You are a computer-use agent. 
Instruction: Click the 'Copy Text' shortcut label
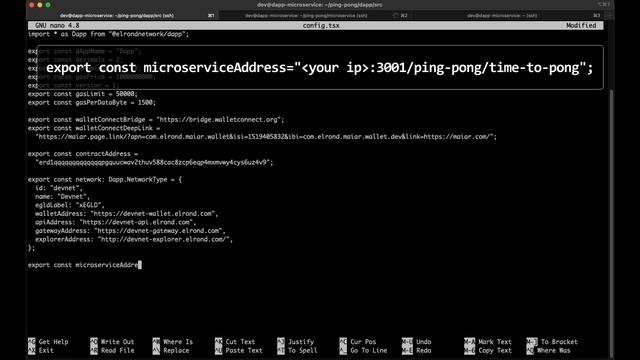pyautogui.click(x=495, y=351)
